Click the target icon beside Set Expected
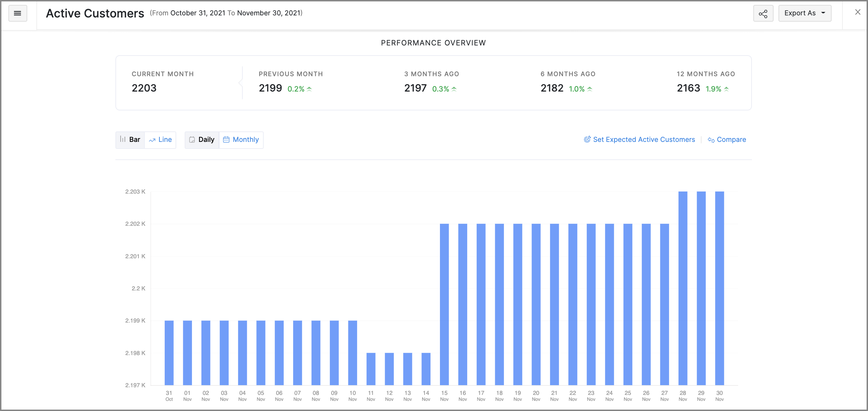Image resolution: width=868 pixels, height=411 pixels. pyautogui.click(x=587, y=139)
